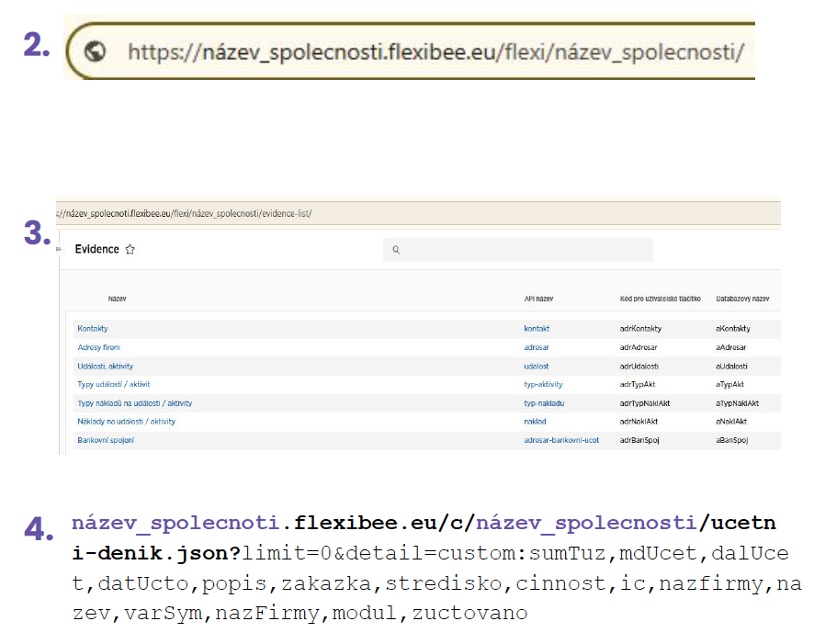Screen dimensions: 814x644
Task: Select the adrTypAkt code cell
Action: click(638, 384)
